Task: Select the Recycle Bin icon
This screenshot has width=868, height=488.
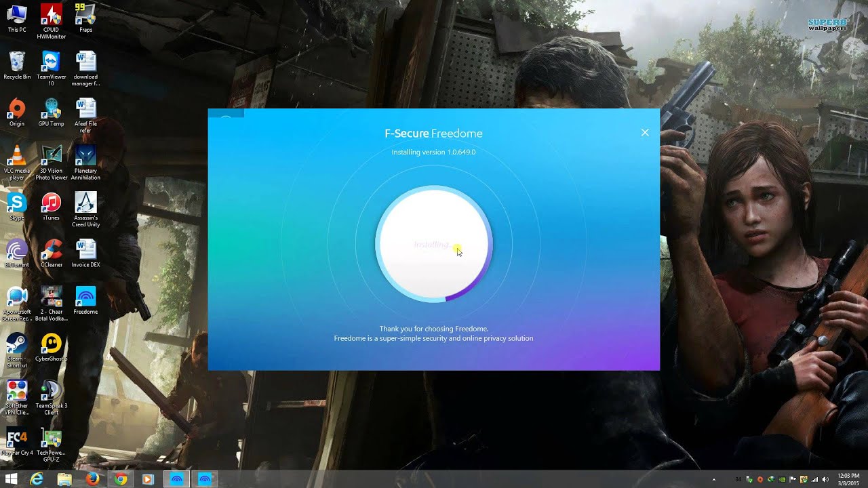Action: tap(17, 66)
